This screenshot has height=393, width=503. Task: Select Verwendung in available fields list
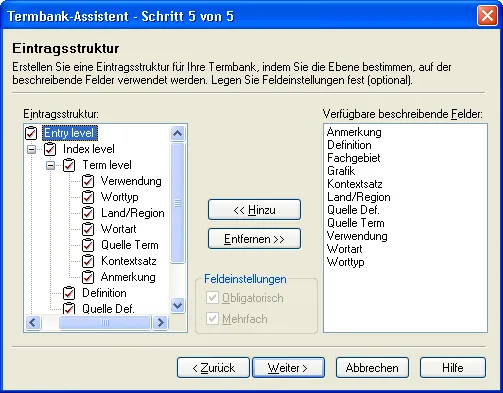click(x=357, y=236)
